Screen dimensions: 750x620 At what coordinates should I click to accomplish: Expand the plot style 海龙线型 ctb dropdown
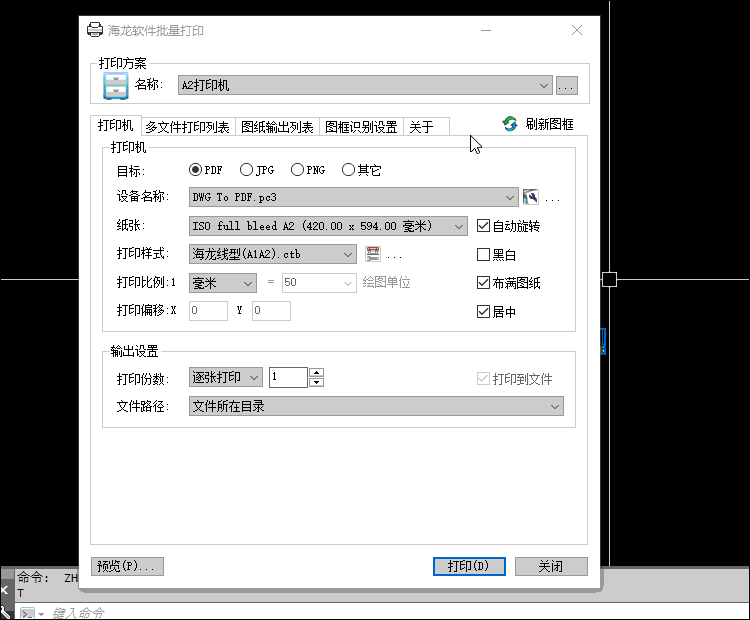coord(273,254)
